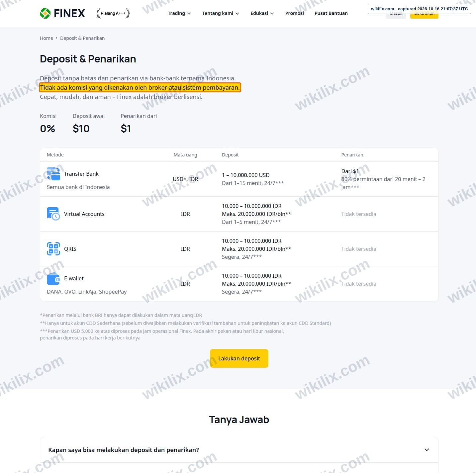Click 'Dari $1' in the Penarikan column

(350, 171)
